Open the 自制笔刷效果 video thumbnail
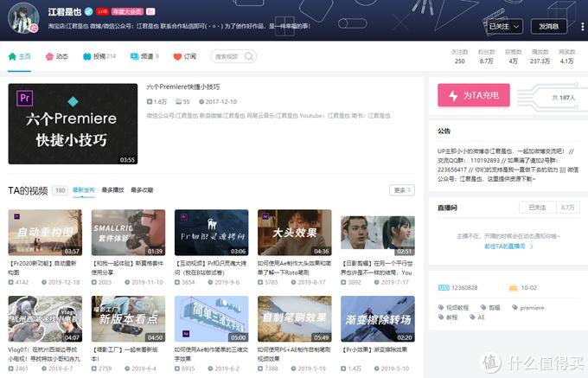The image size is (588, 378). point(294,319)
